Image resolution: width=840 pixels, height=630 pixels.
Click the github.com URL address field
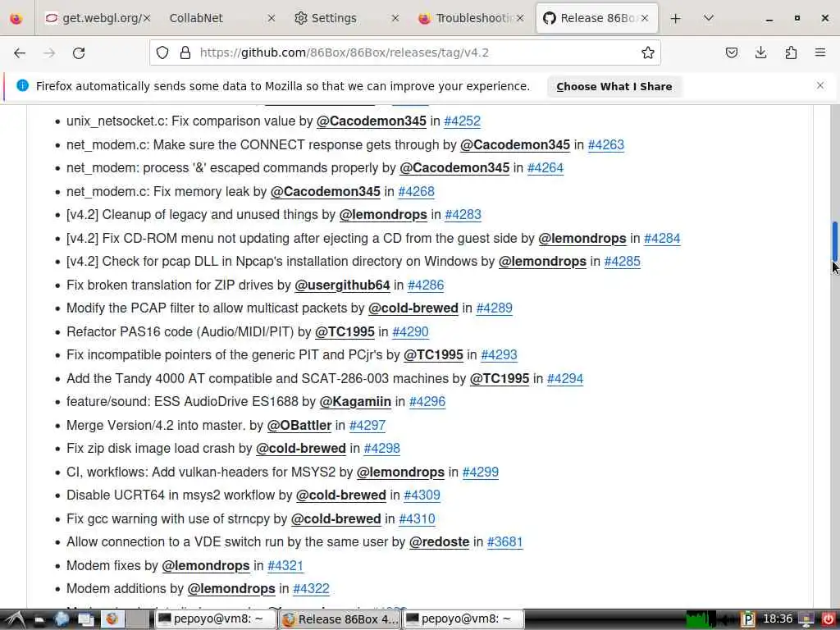(x=405, y=52)
